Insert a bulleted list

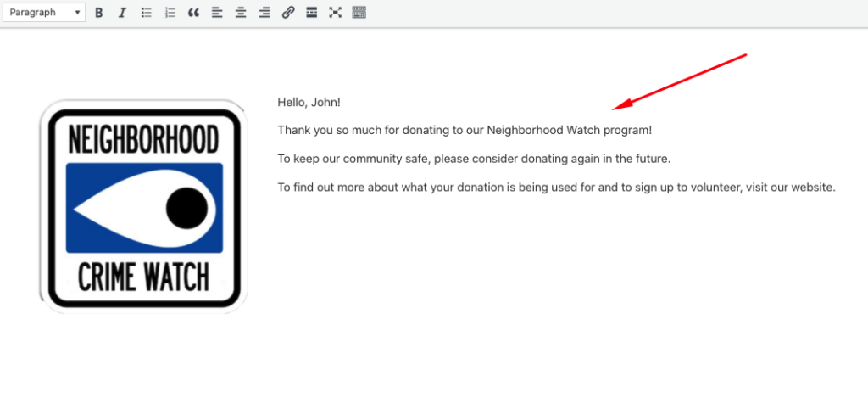147,13
